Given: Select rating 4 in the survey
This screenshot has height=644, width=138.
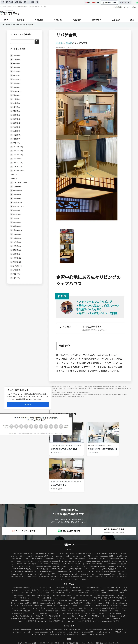Looking at the screenshot, I should [x=31, y=427].
